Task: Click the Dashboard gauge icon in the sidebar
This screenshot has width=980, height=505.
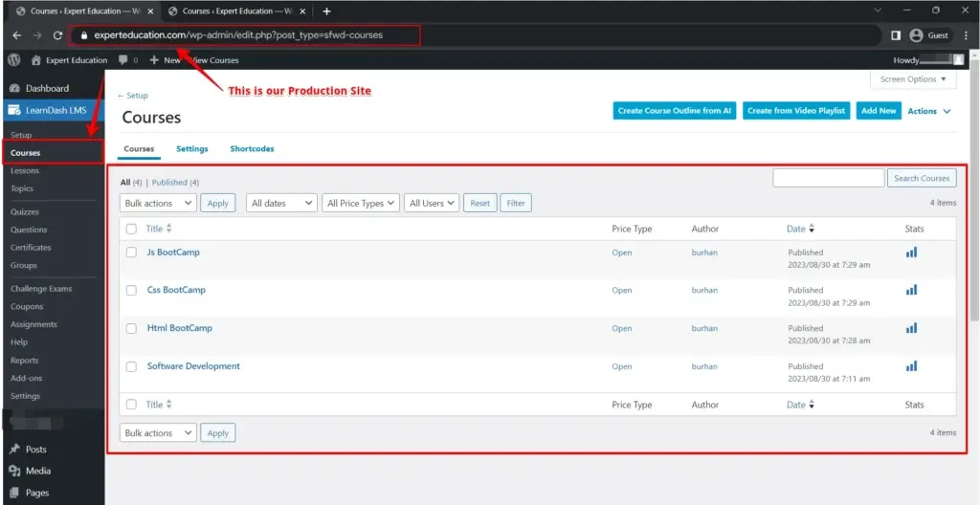Action: tap(15, 88)
